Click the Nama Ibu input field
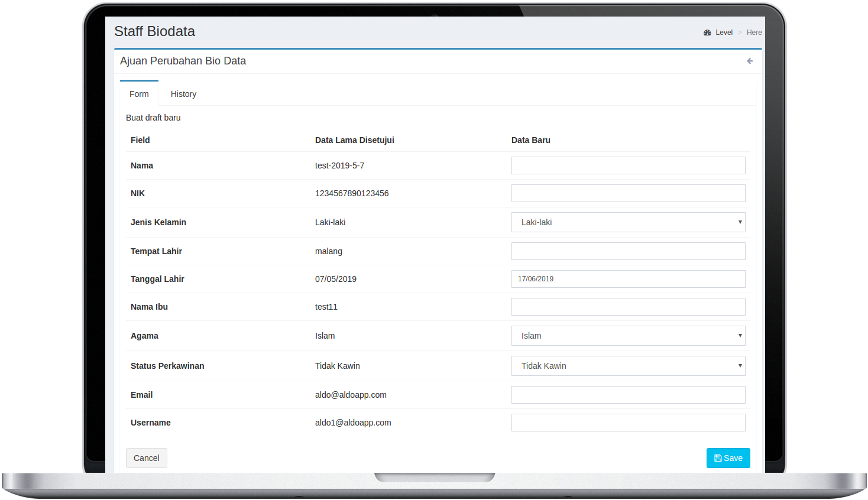868x500 pixels. pos(628,307)
